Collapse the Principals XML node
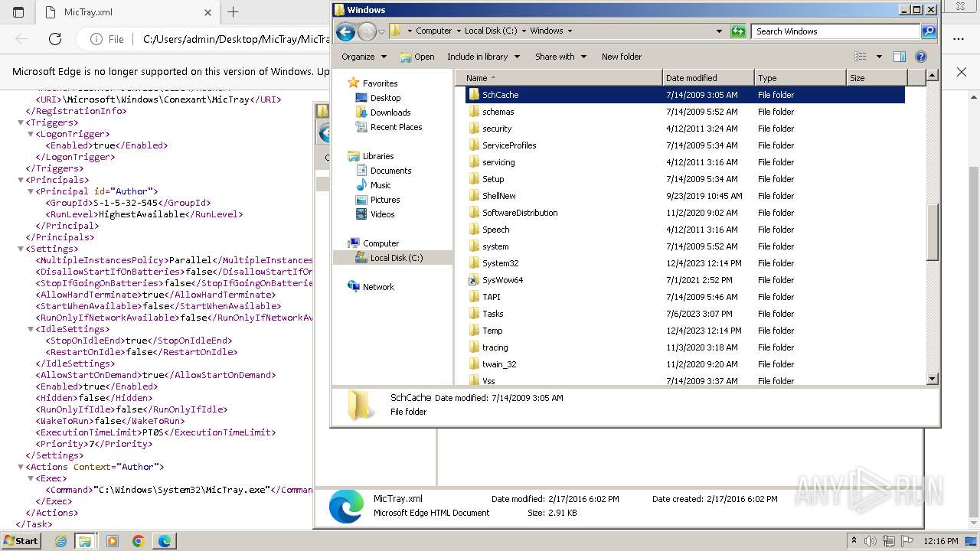Viewport: 980px width, 551px height. (21, 180)
